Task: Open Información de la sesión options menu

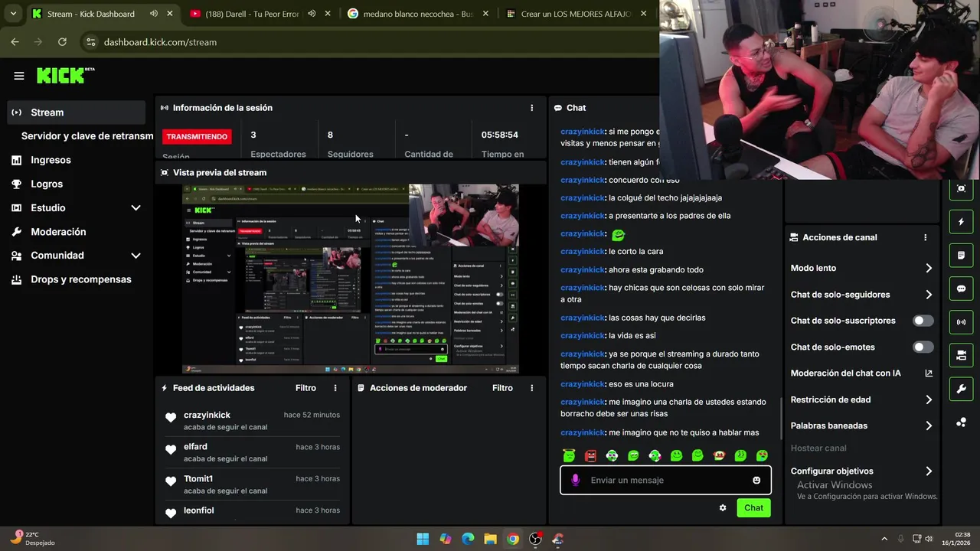Action: point(532,108)
